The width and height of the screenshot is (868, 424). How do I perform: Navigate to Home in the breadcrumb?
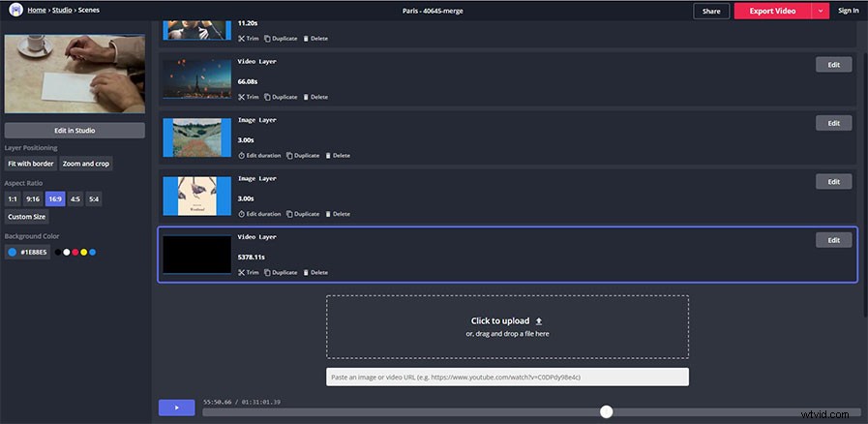click(x=37, y=10)
